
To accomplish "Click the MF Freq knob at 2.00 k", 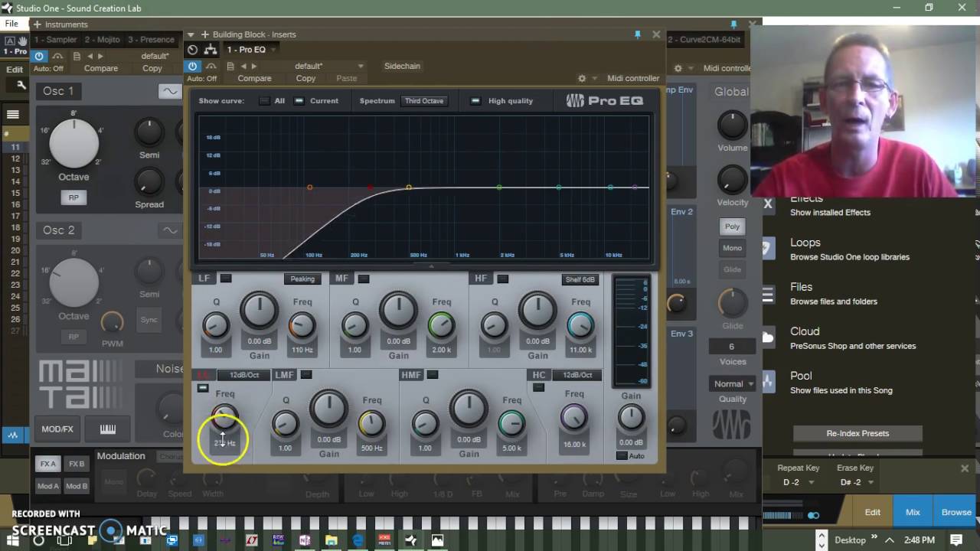I will pos(441,325).
